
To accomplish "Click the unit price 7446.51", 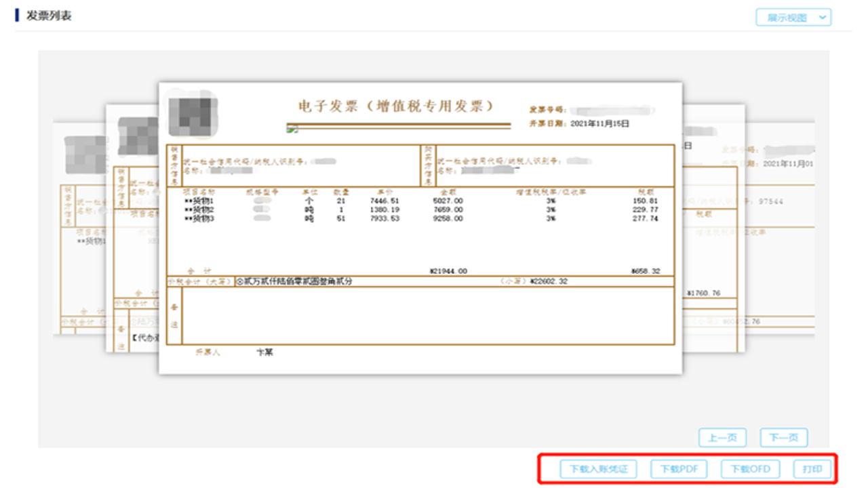I will pyautogui.click(x=385, y=201).
